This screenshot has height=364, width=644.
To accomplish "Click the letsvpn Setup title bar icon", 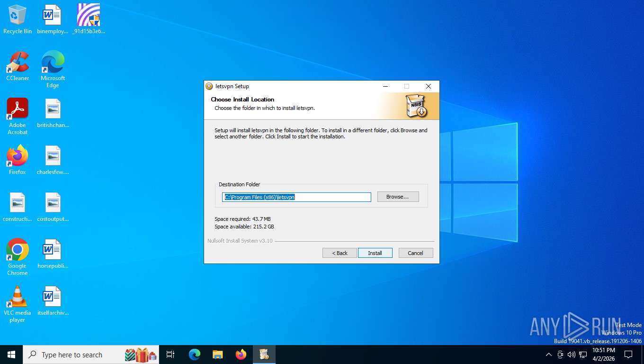I will click(209, 86).
